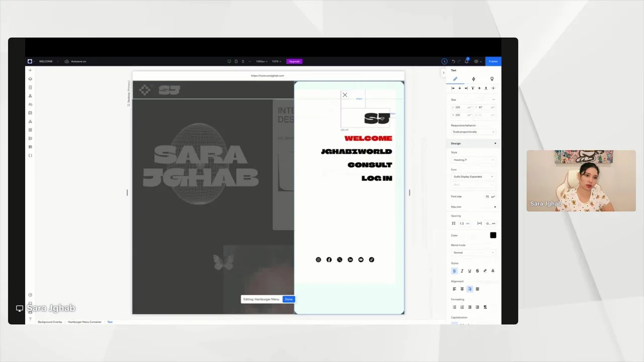The height and width of the screenshot is (362, 644).
Task: Set text alignment to justify
Action: coord(477,289)
